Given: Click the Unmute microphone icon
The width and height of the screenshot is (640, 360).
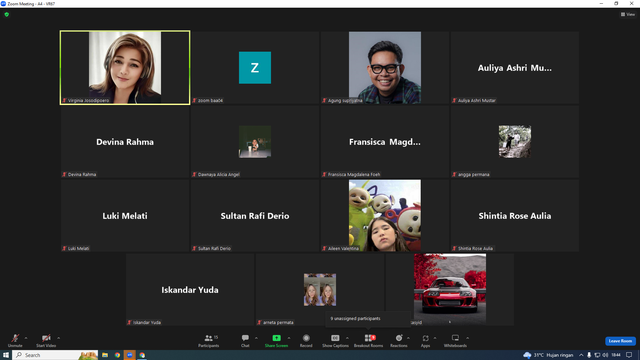Looking at the screenshot, I should click(x=15, y=338).
